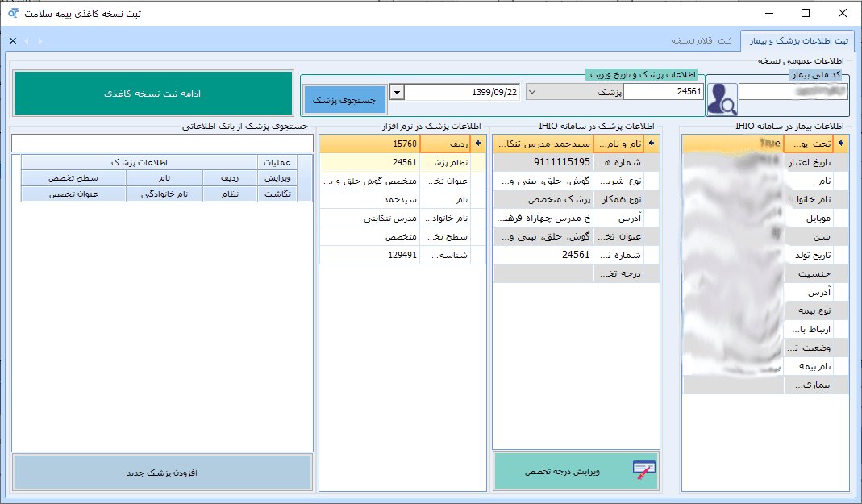
Task: Click the نظام column header
Action: click(x=231, y=194)
